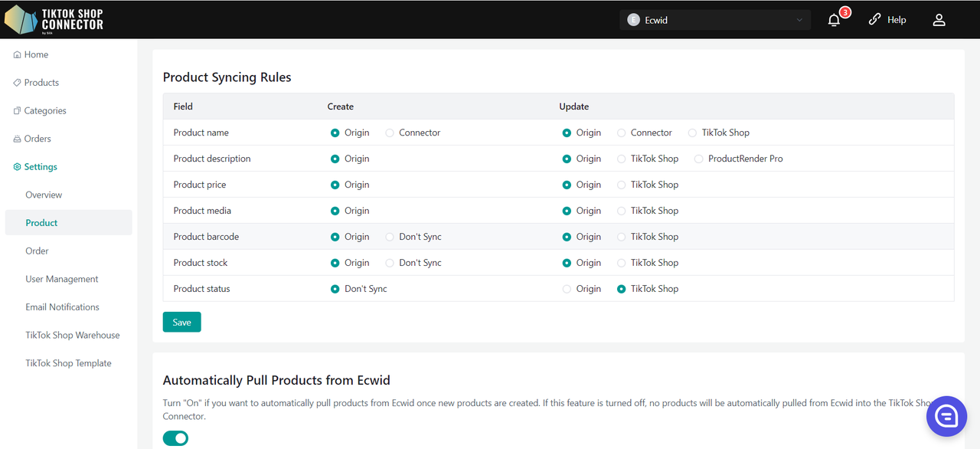980x449 pixels.
Task: Select Don't Sync for Product barcode Create
Action: 390,237
